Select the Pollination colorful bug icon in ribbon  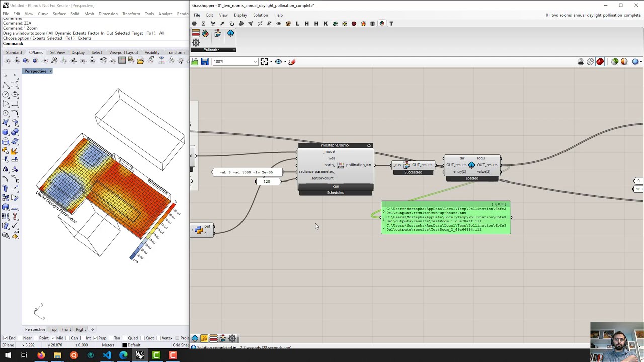click(205, 33)
